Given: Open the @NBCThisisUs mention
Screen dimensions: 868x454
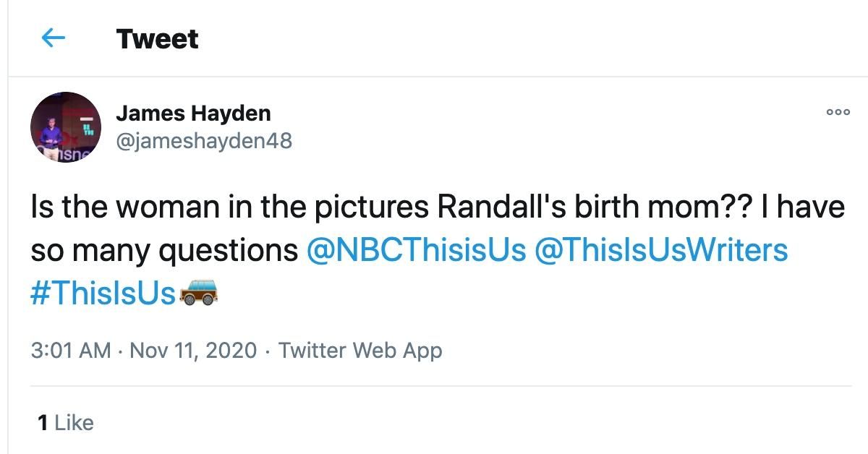Looking at the screenshot, I should (x=417, y=250).
